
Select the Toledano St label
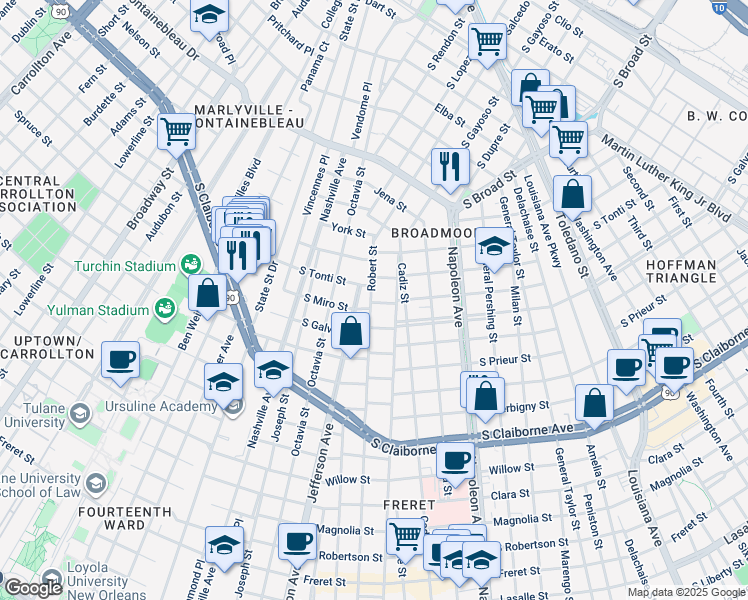(x=572, y=245)
